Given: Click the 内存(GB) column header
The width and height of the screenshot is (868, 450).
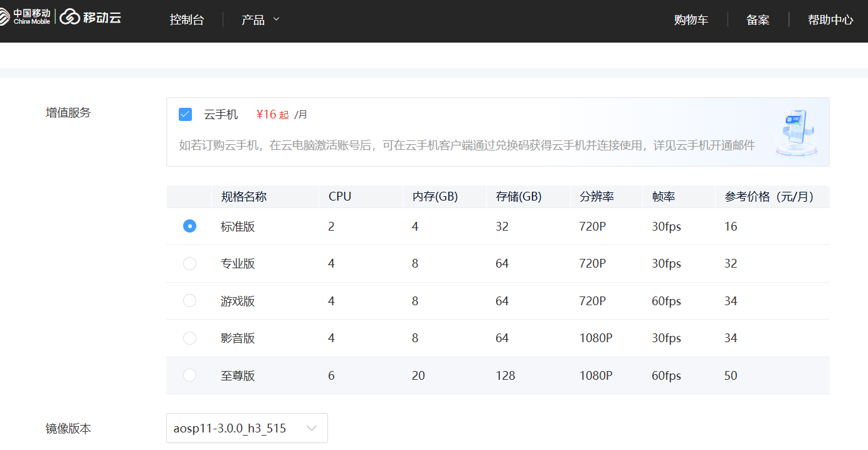Looking at the screenshot, I should pos(435,197).
